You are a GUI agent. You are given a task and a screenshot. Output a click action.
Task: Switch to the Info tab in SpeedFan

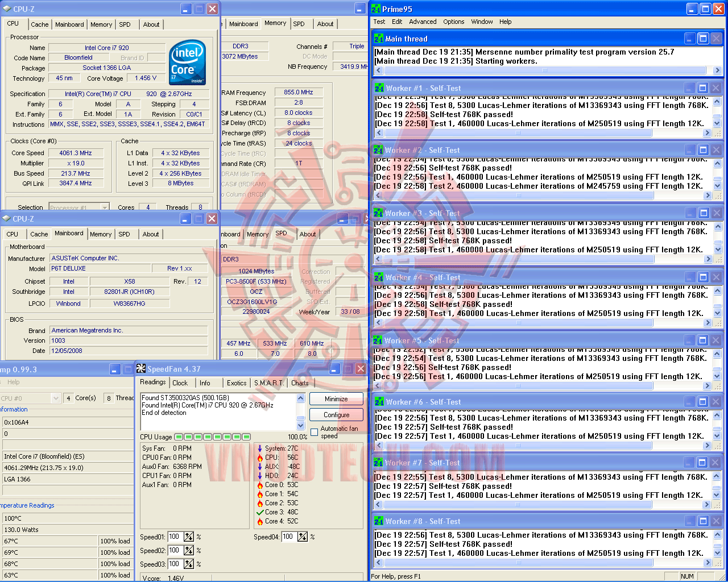coord(205,383)
